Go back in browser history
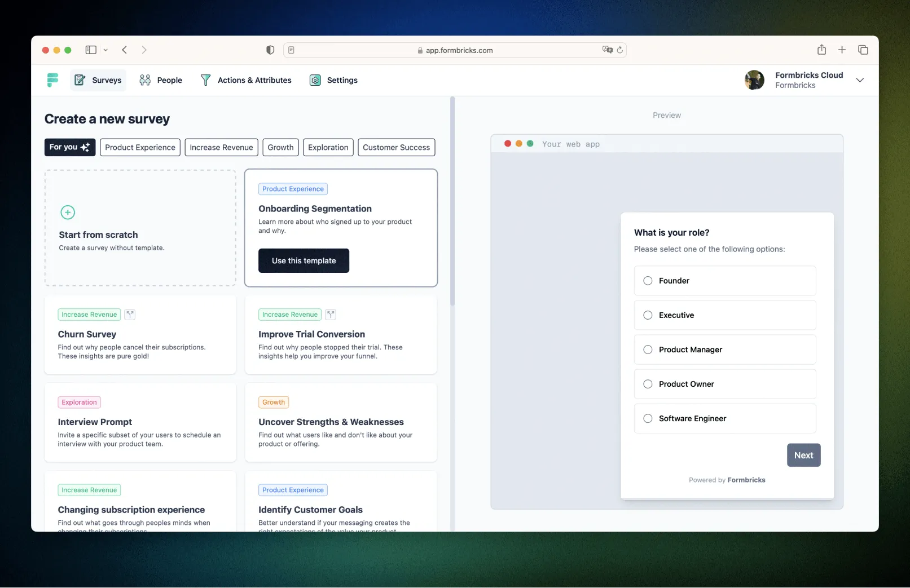 (125, 50)
